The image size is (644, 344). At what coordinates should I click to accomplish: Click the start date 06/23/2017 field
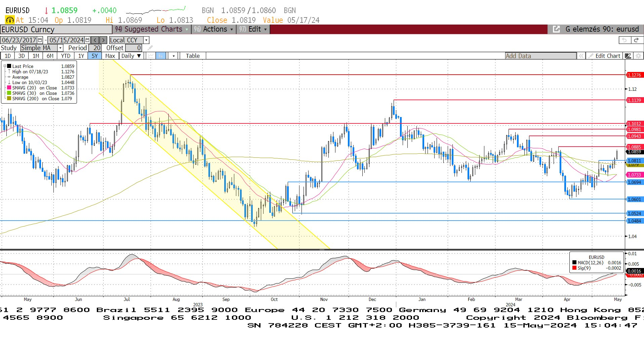pos(19,40)
